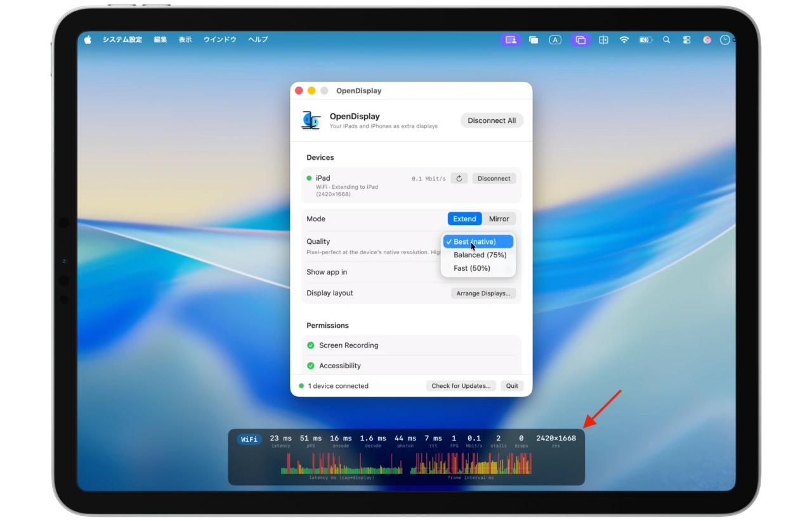Click the 16 ms encode value
This screenshot has width=812, height=521.
(341, 438)
